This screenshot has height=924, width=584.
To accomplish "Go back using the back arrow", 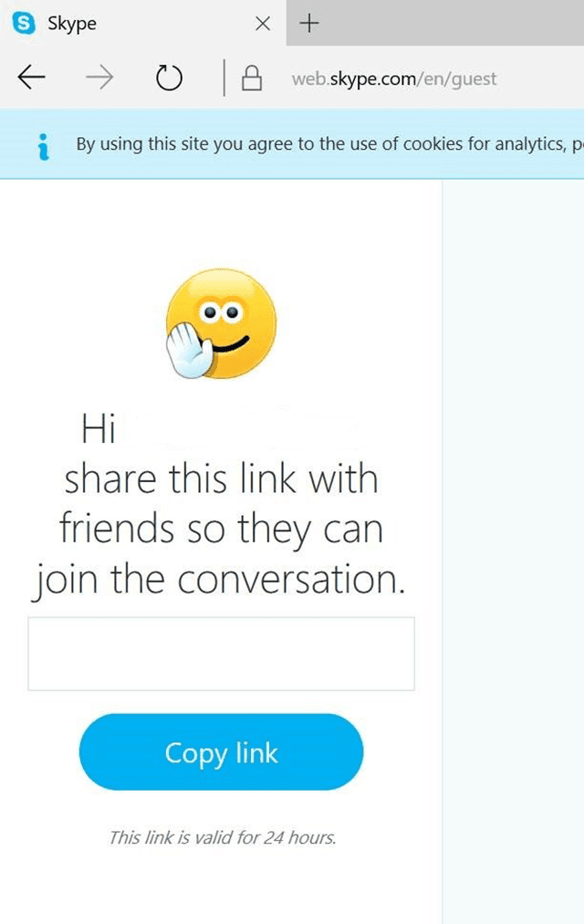I will click(x=32, y=78).
